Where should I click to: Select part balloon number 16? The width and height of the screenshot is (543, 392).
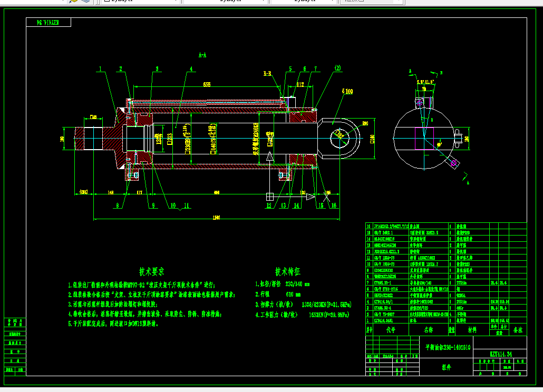pyautogui.click(x=334, y=205)
